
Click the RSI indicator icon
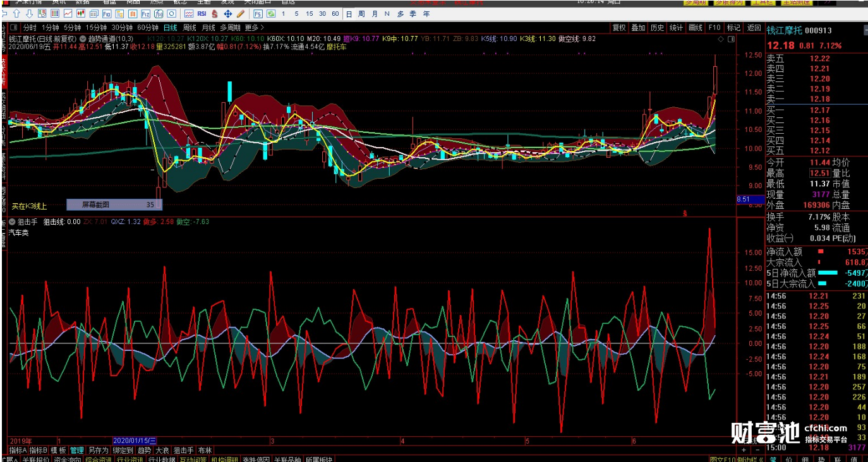click(x=202, y=13)
